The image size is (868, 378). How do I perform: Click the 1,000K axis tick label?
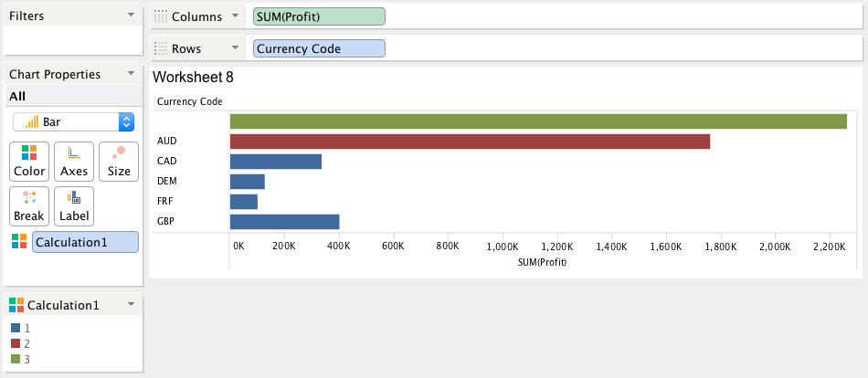click(503, 247)
